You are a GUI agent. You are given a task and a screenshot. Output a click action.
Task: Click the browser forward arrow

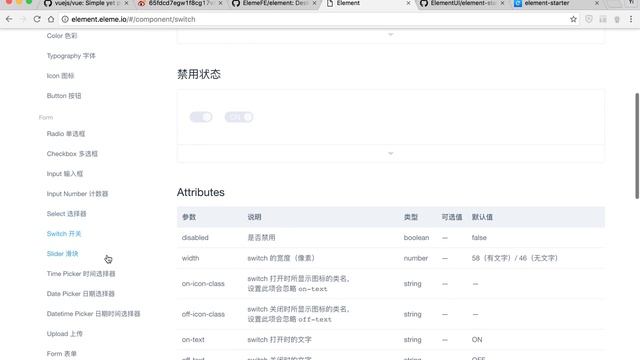(x=23, y=19)
